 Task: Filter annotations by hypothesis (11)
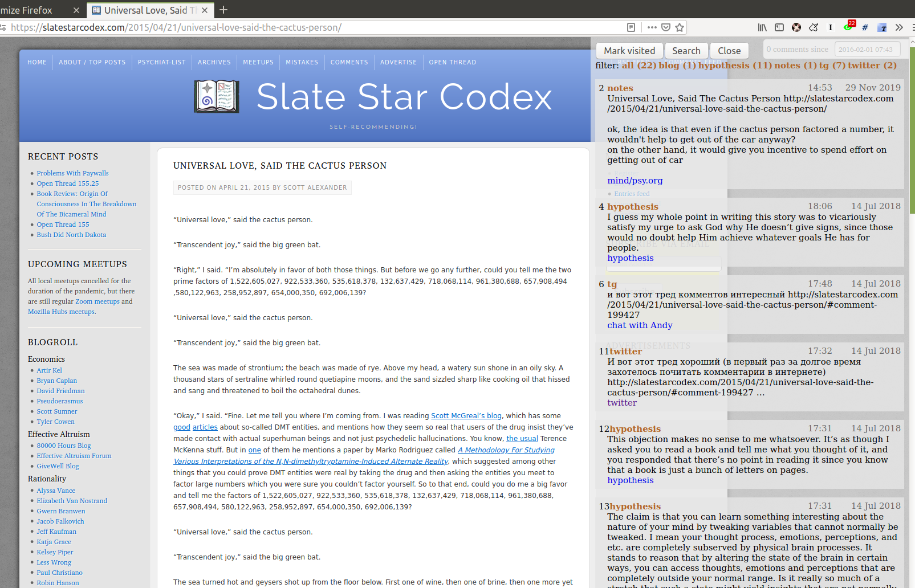point(735,66)
